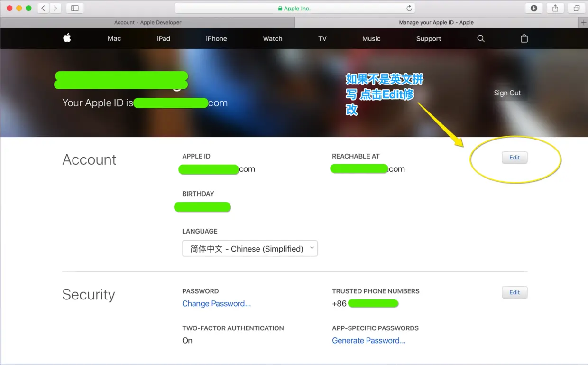Click Edit in the Account section
588x365 pixels.
tap(514, 158)
